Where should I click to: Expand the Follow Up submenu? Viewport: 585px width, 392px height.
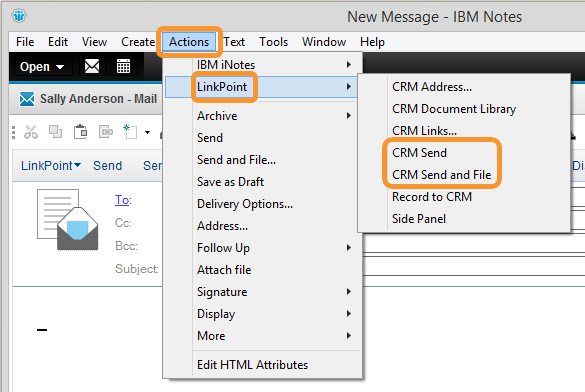click(x=262, y=248)
